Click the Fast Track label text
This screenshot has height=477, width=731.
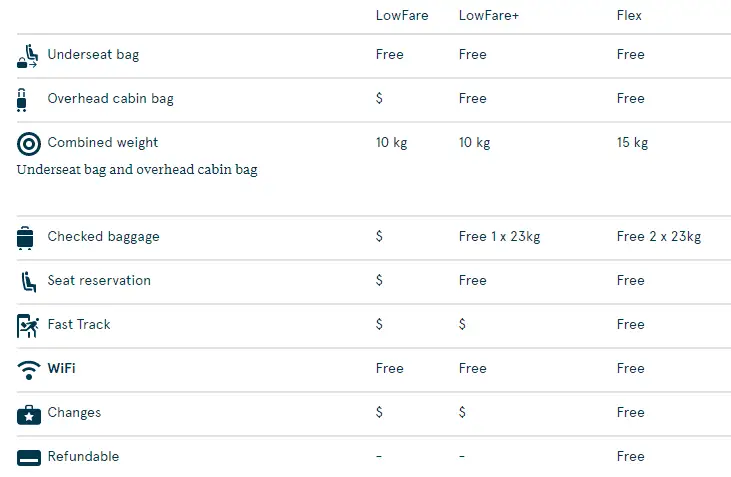point(79,324)
